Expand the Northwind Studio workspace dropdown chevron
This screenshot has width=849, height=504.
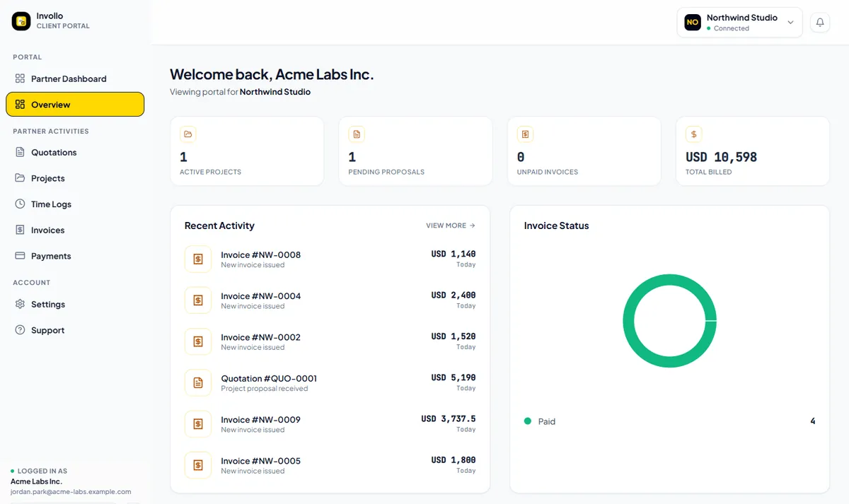coord(790,23)
